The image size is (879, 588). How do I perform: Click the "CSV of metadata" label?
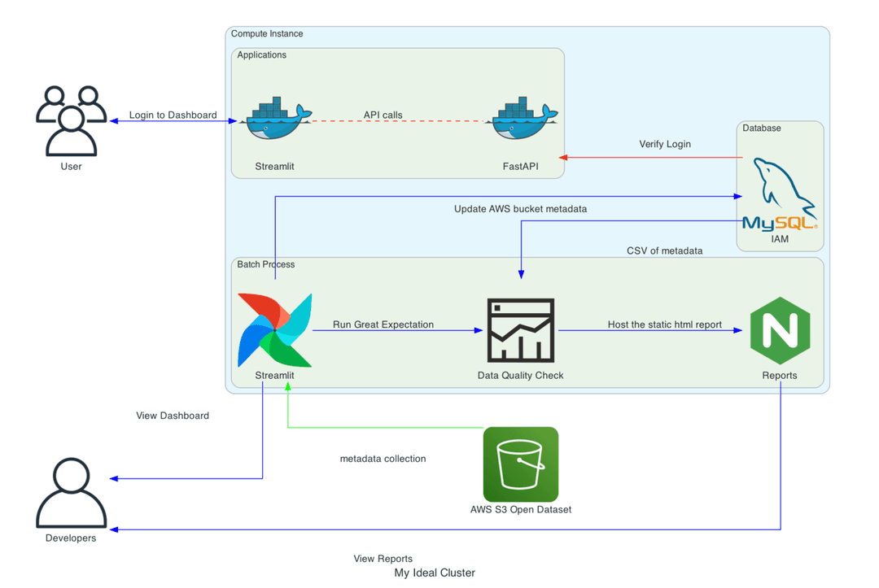tap(664, 250)
